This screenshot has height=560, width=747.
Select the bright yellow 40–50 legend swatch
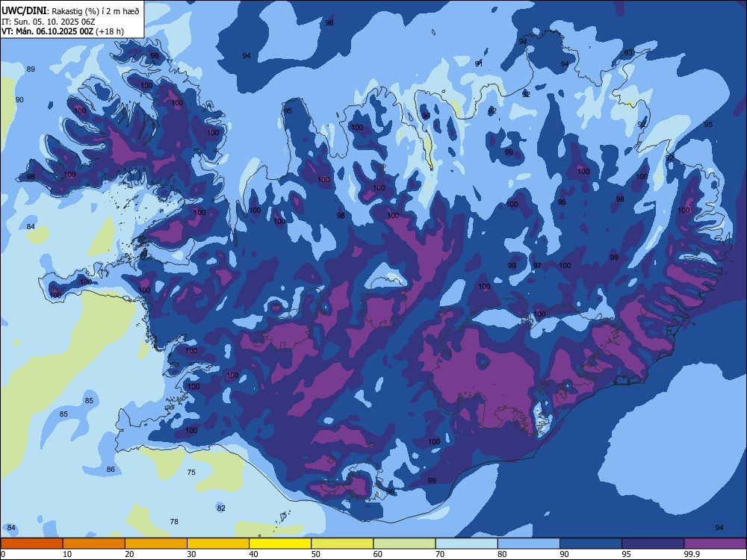(x=280, y=544)
